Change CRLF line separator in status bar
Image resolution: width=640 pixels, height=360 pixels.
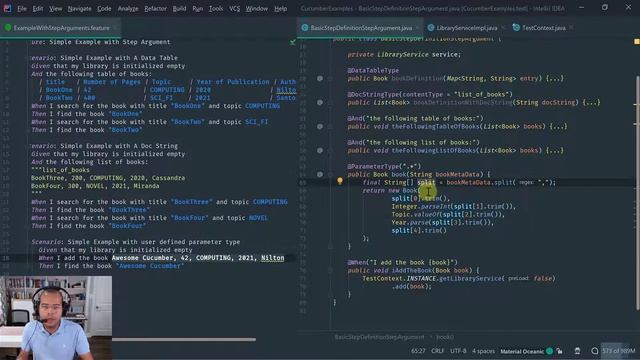click(x=438, y=351)
